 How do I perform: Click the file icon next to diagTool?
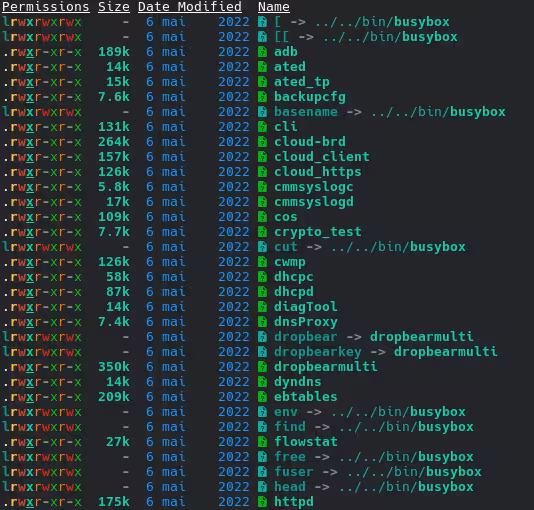262,306
